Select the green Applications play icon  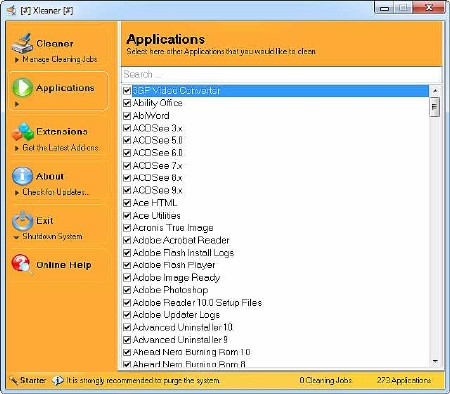coord(22,87)
